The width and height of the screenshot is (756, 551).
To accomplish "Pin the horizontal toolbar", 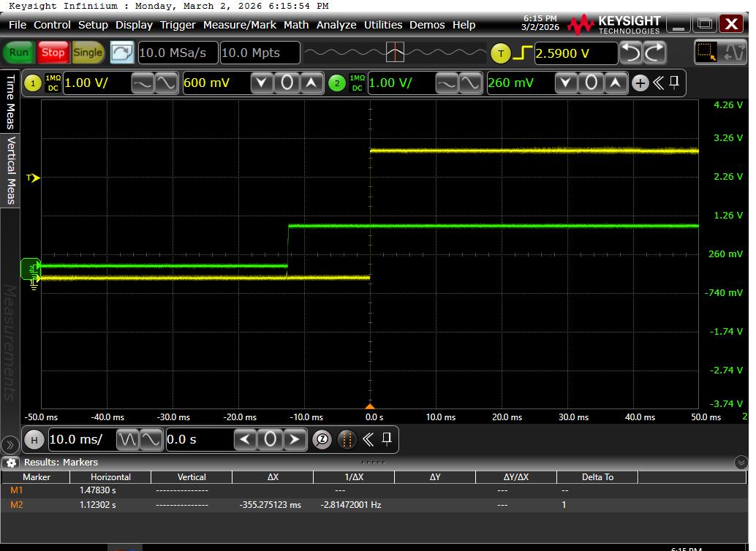I will [x=386, y=438].
